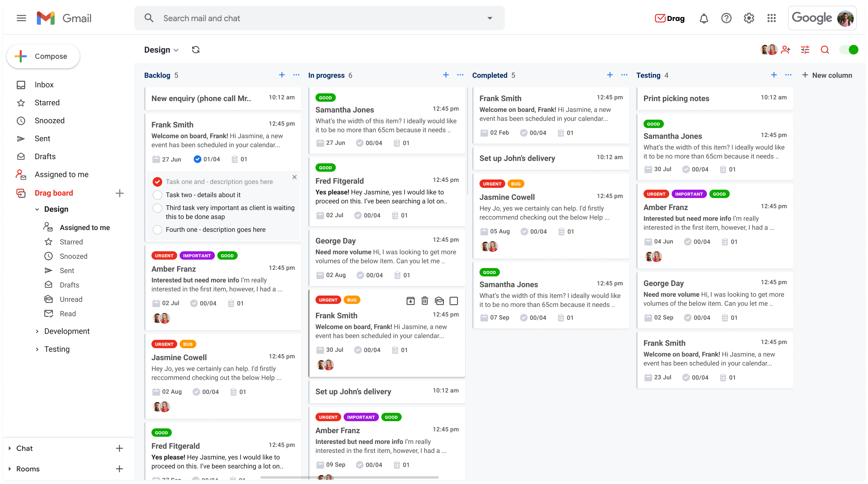Open board filter sliders icon

[x=805, y=50]
